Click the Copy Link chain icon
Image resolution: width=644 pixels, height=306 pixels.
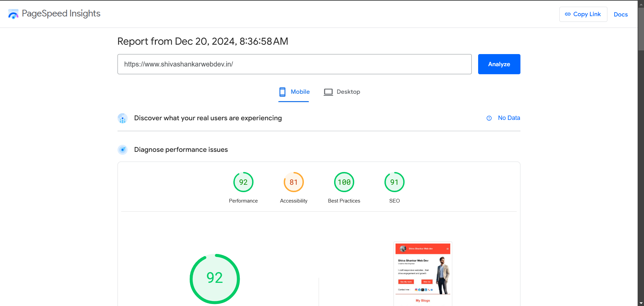(568, 14)
